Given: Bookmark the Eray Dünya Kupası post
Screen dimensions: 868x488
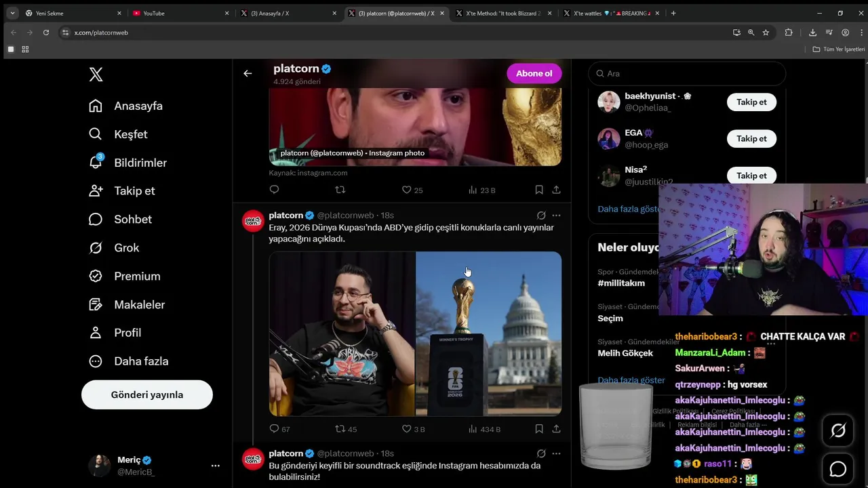Looking at the screenshot, I should pos(539,428).
